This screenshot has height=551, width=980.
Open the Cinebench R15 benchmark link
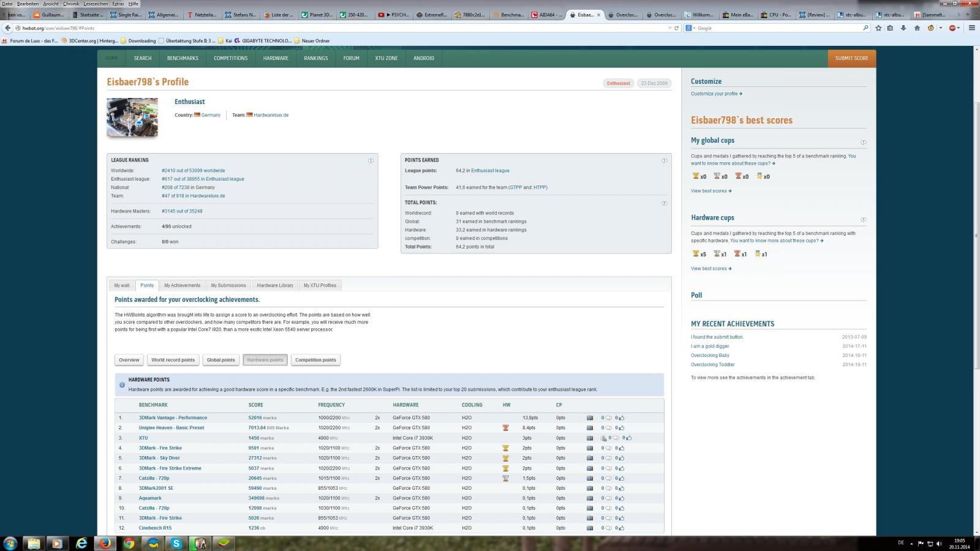(x=155, y=528)
